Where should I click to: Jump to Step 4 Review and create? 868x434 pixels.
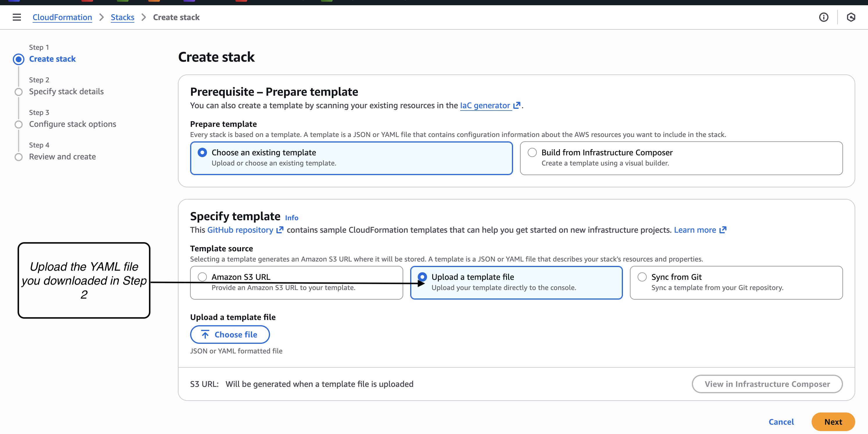point(62,156)
